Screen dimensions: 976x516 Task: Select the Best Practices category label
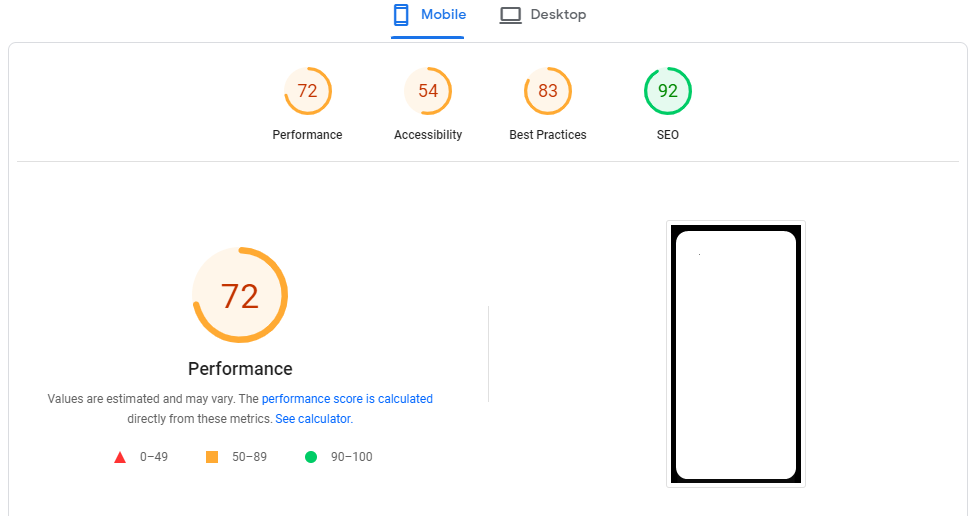548,135
